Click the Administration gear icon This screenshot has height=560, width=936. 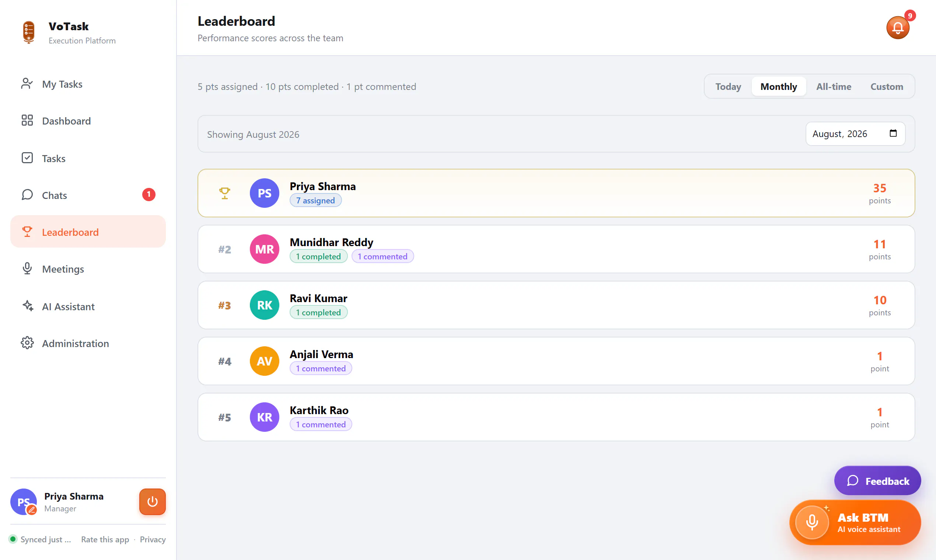[x=27, y=343]
